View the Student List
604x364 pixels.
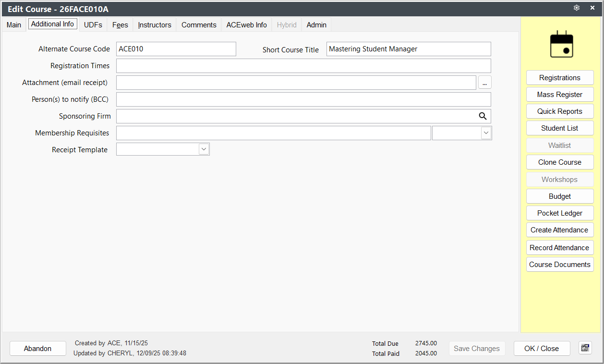coord(560,128)
